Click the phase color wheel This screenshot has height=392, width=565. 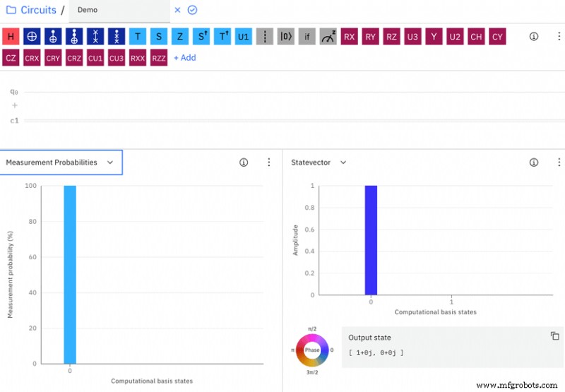(312, 350)
